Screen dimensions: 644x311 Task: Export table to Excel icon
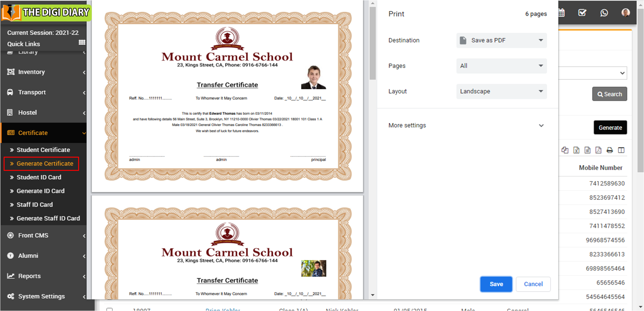pos(576,150)
